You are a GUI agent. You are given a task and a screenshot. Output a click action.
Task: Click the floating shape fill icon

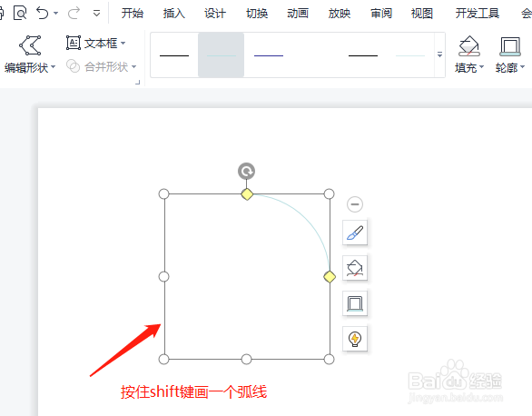click(x=355, y=268)
